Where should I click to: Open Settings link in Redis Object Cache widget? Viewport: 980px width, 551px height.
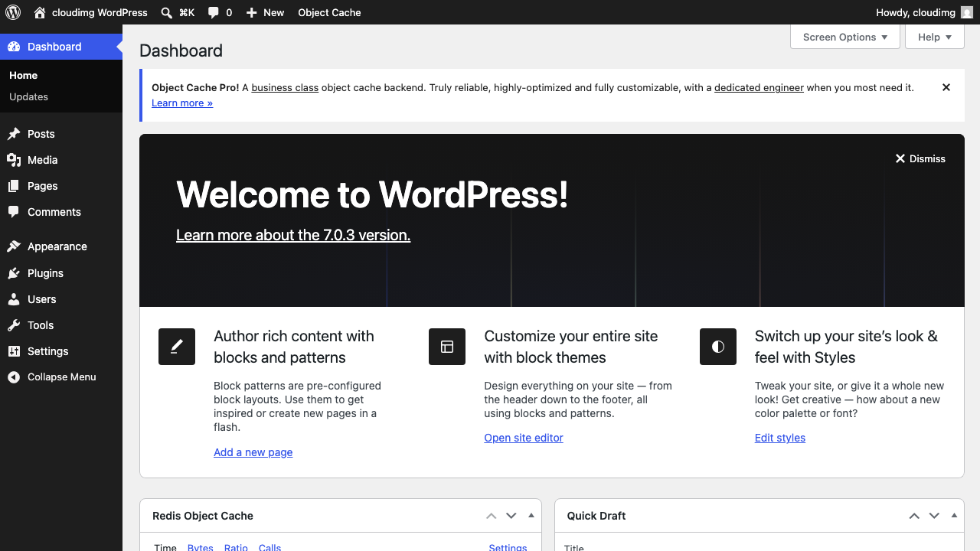(x=508, y=547)
